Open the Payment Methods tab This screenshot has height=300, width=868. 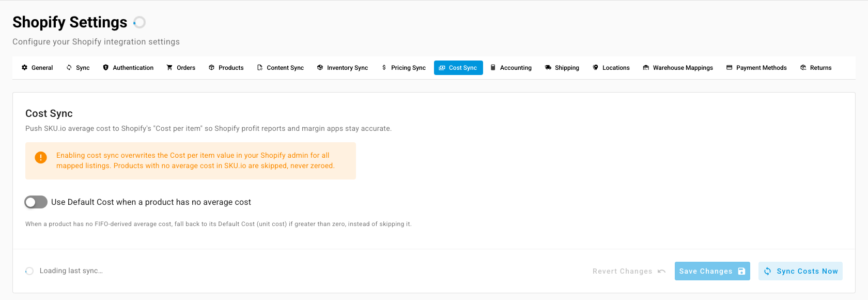coord(756,68)
